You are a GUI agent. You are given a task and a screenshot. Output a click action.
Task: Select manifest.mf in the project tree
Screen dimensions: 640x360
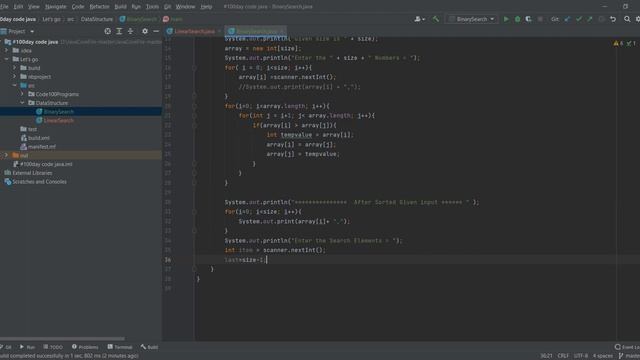42,147
